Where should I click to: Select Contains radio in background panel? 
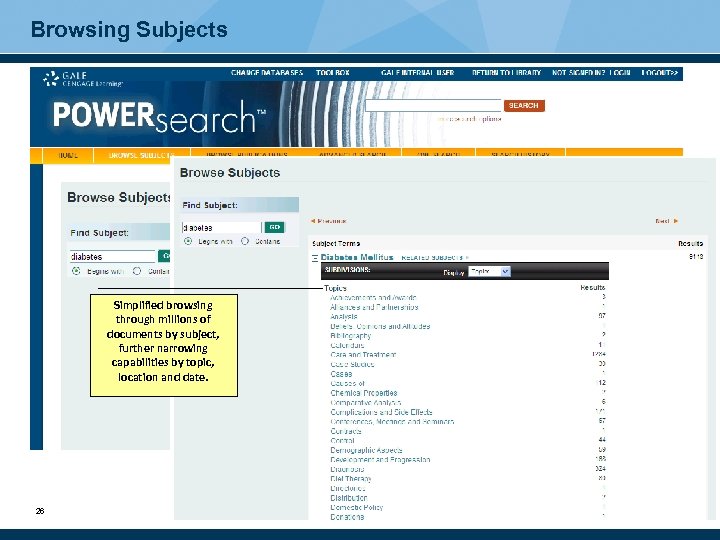(x=137, y=271)
